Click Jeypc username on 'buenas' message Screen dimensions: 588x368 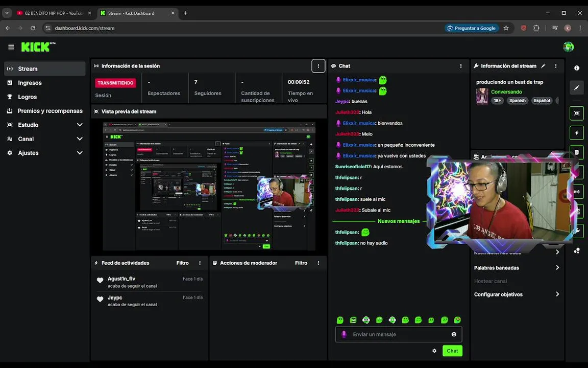(342, 101)
